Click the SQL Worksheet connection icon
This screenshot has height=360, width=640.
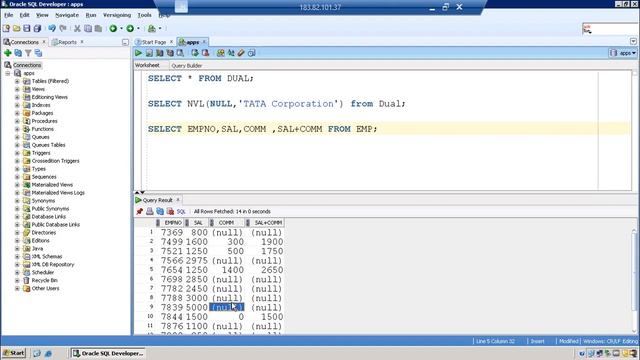pos(152,28)
